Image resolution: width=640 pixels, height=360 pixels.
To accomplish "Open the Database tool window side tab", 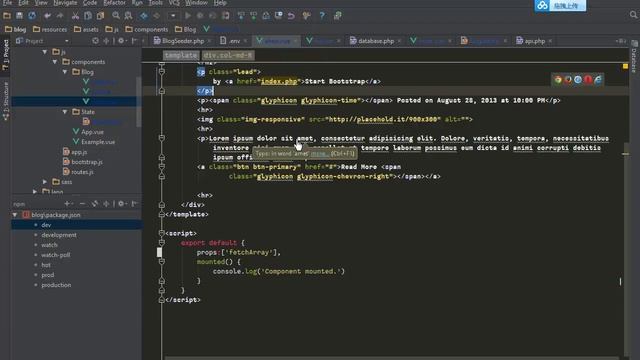I will [x=634, y=57].
